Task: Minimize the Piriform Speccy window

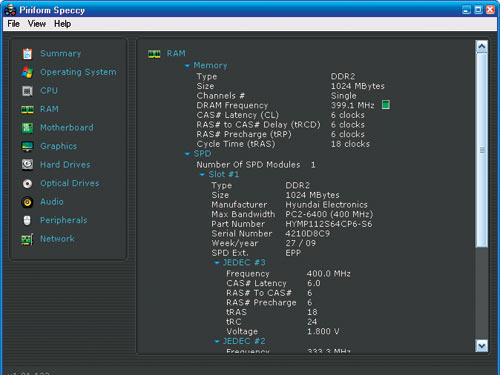Action: click(x=466, y=10)
